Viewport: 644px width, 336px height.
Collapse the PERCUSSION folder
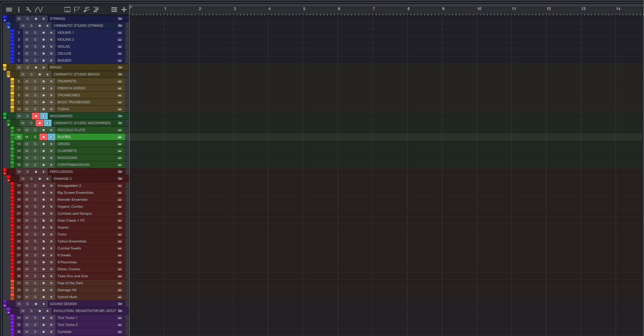(x=5, y=173)
